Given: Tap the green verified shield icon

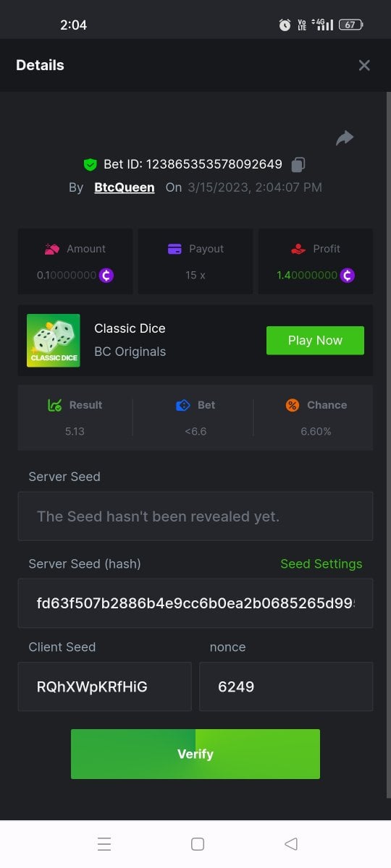Looking at the screenshot, I should click(91, 165).
